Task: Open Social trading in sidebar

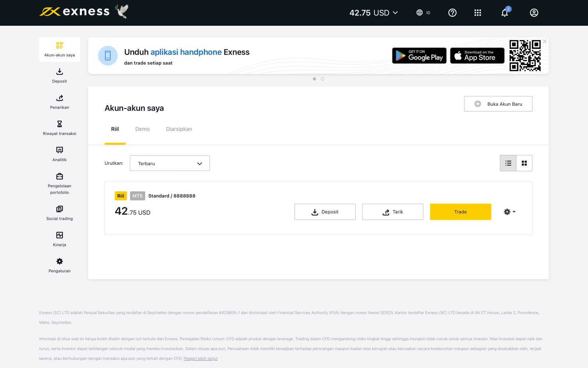Action: [x=60, y=209]
